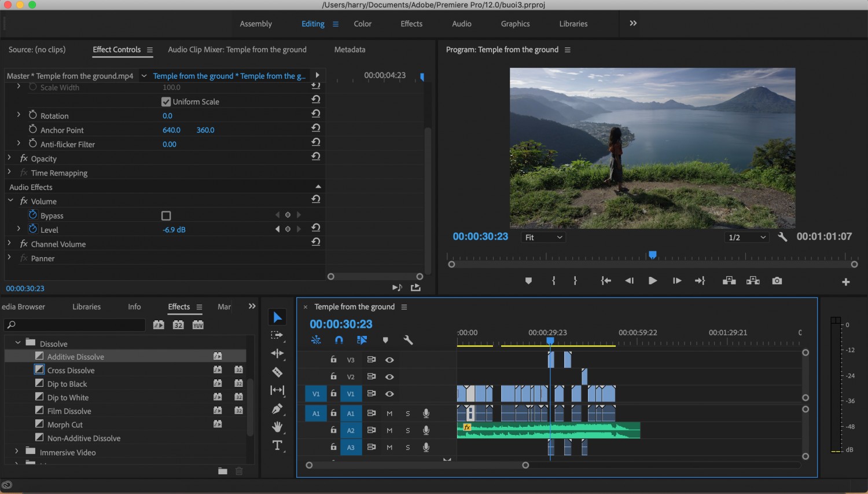Enable the Volume Bypass checkbox

(166, 215)
